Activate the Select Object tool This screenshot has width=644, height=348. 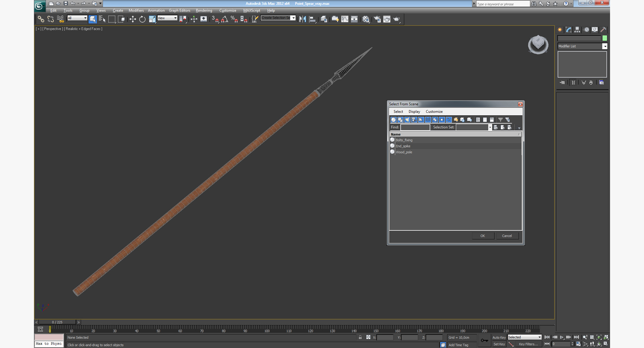[93, 19]
